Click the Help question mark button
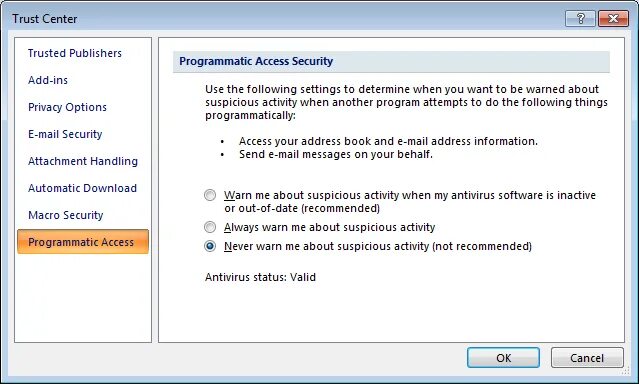Screen dimensions: 639x384 580,19
